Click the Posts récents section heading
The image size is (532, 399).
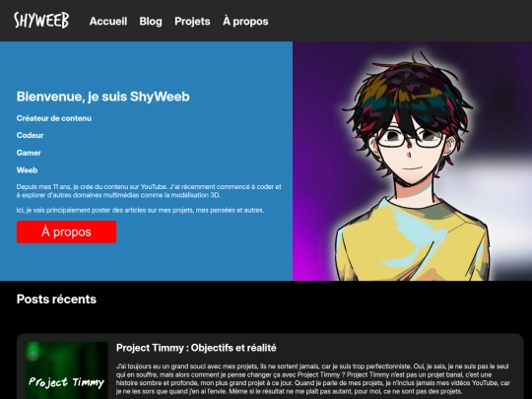click(56, 299)
